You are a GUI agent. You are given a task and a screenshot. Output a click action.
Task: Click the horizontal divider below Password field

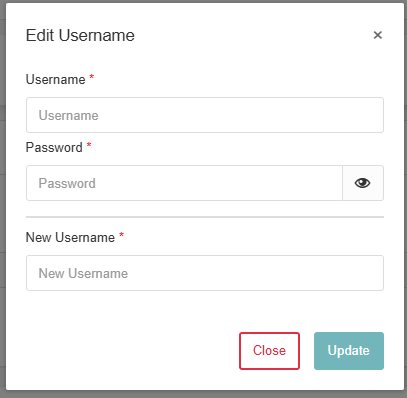[x=205, y=217]
